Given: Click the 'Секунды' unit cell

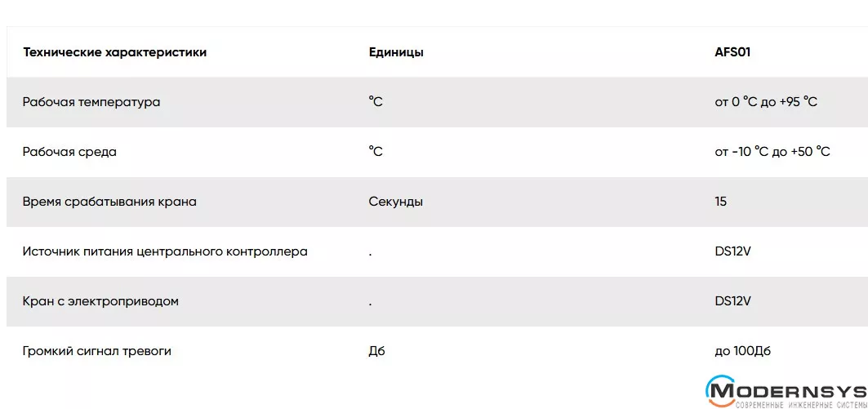Looking at the screenshot, I should click(x=396, y=202).
